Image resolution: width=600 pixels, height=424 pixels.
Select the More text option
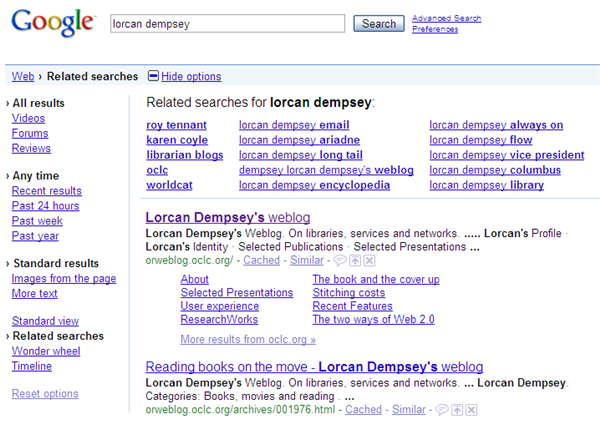point(34,294)
